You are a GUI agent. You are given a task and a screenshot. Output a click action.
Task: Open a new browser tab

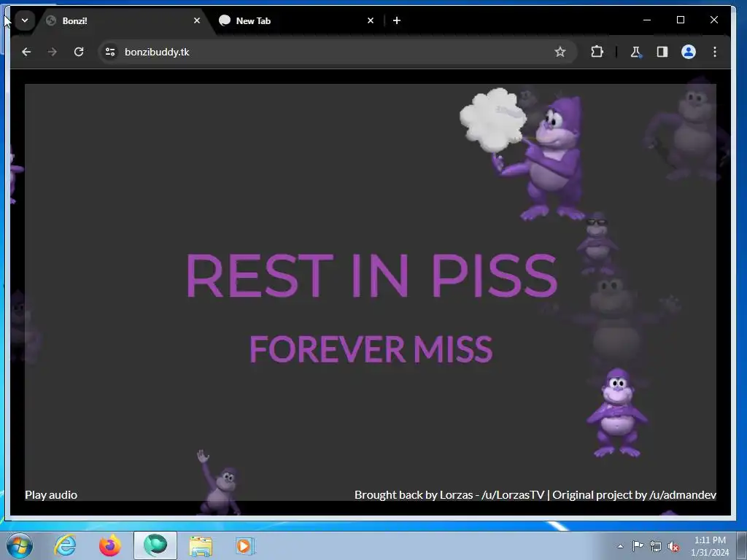397,20
